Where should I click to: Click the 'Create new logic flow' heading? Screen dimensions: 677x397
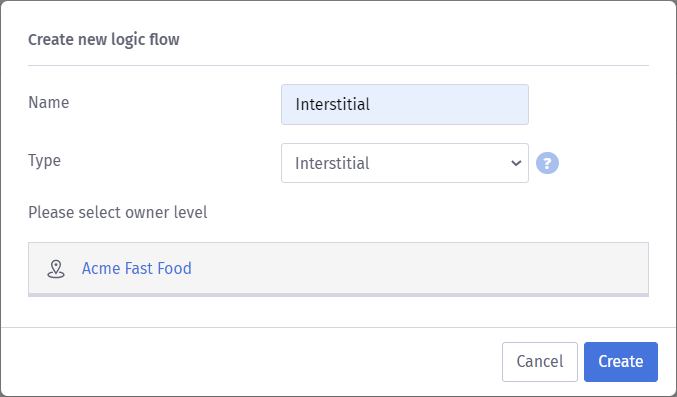tap(104, 39)
